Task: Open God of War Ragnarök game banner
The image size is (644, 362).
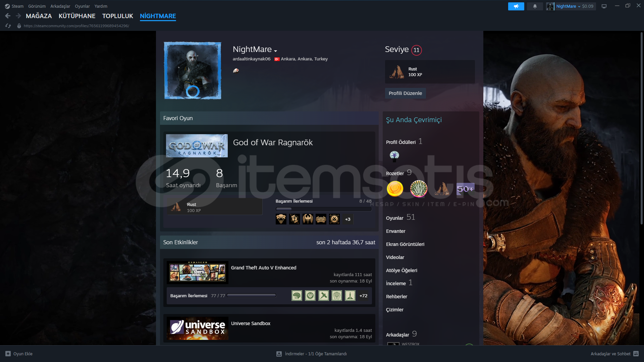Action: 197,146
